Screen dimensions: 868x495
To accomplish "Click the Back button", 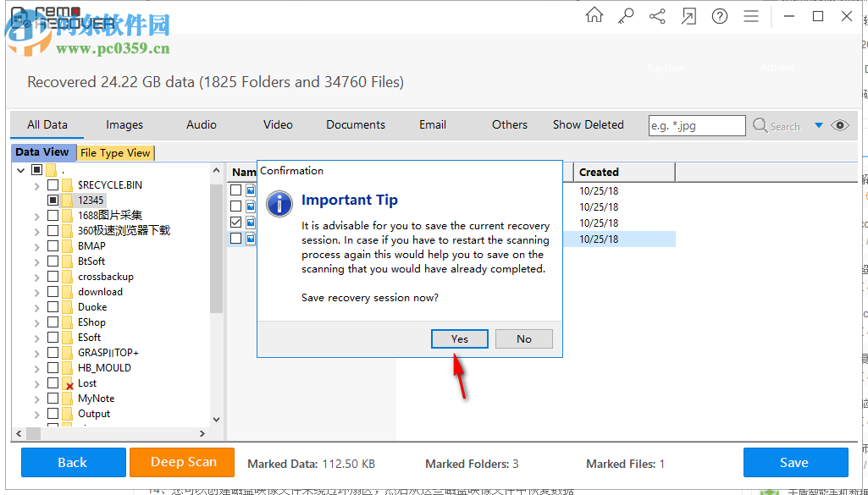I will [73, 462].
